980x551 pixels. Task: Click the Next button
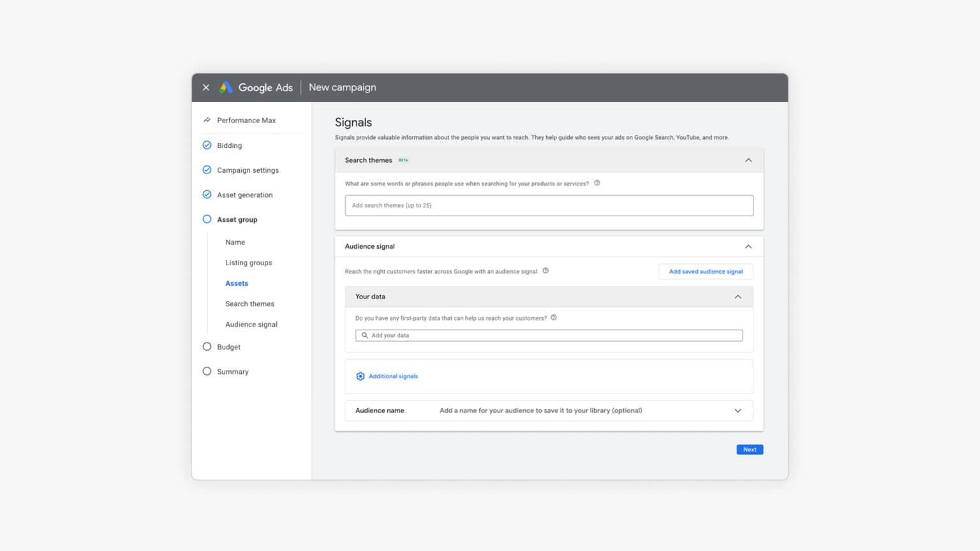pyautogui.click(x=749, y=449)
